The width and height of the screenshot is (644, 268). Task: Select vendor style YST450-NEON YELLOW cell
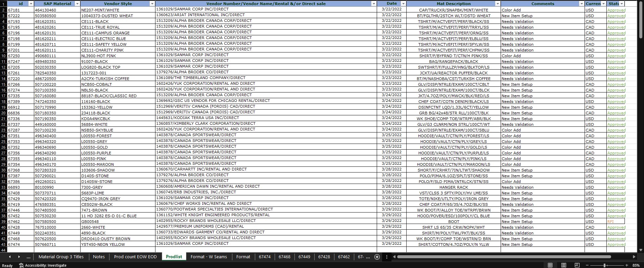click(118, 244)
